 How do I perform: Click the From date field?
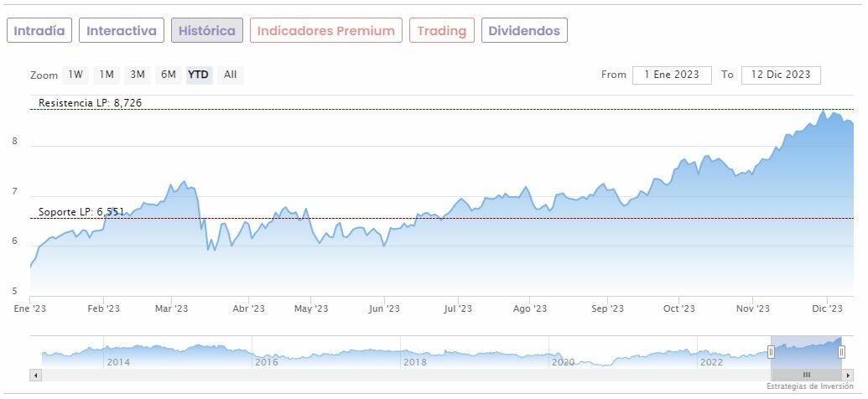(672, 75)
